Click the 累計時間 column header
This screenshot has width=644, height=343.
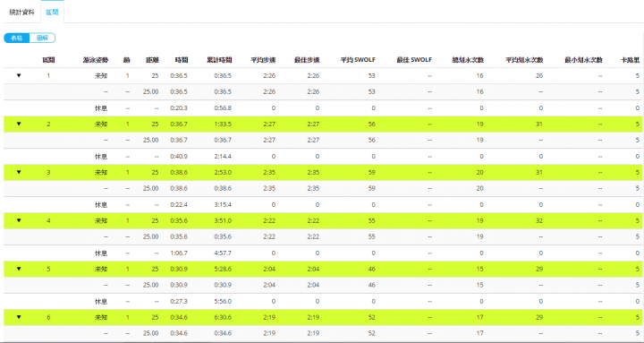point(219,60)
